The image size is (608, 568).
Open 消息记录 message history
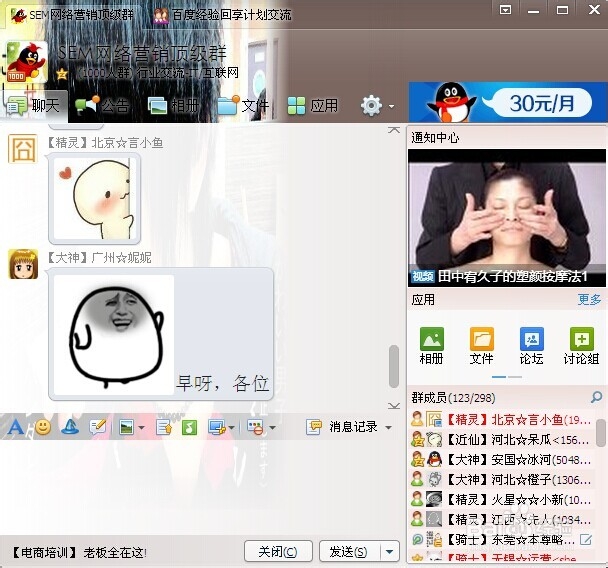342,427
